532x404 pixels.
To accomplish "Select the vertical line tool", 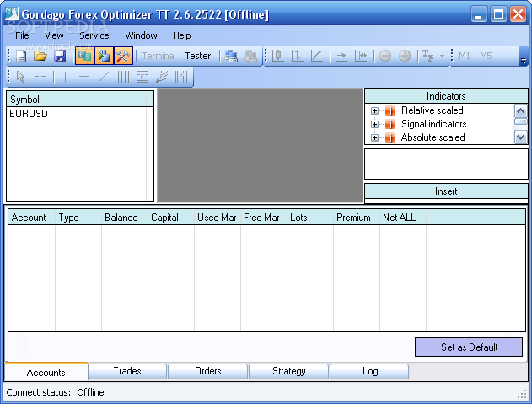I will tap(65, 77).
